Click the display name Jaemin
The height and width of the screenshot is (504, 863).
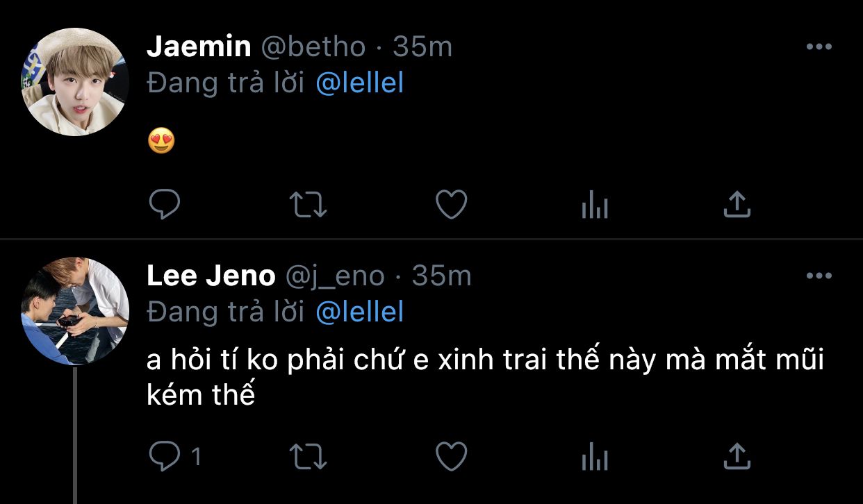(199, 47)
